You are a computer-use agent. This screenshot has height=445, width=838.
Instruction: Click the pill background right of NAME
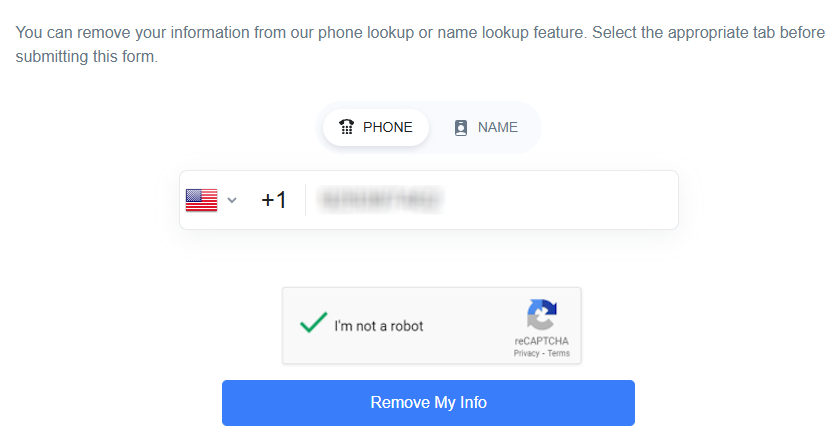(x=530, y=128)
